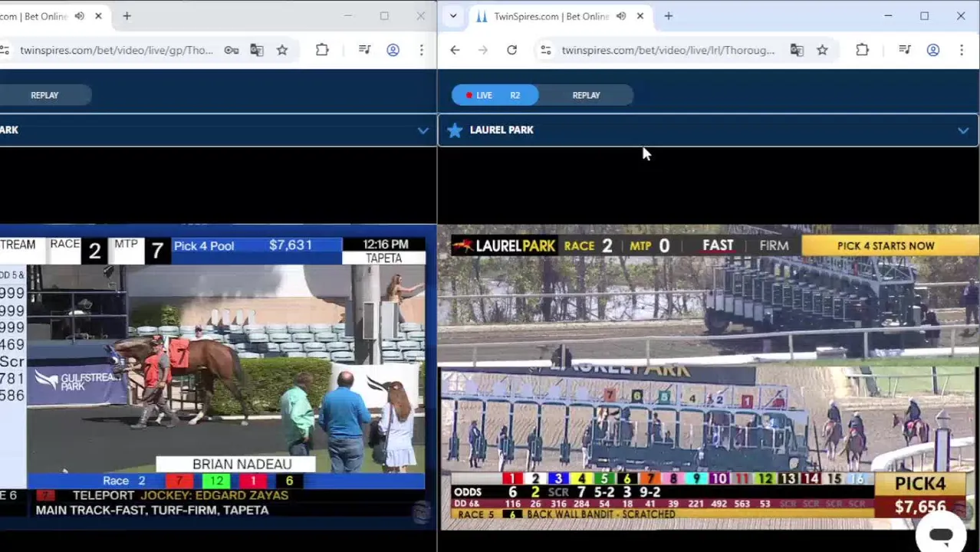View site information icon in left window
This screenshot has height=552, width=980.
5,51
